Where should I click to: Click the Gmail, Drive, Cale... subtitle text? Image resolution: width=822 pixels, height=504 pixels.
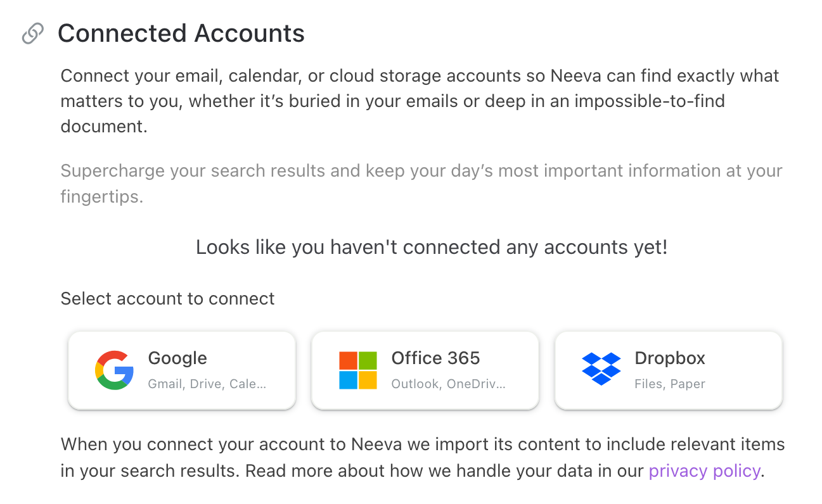(207, 384)
